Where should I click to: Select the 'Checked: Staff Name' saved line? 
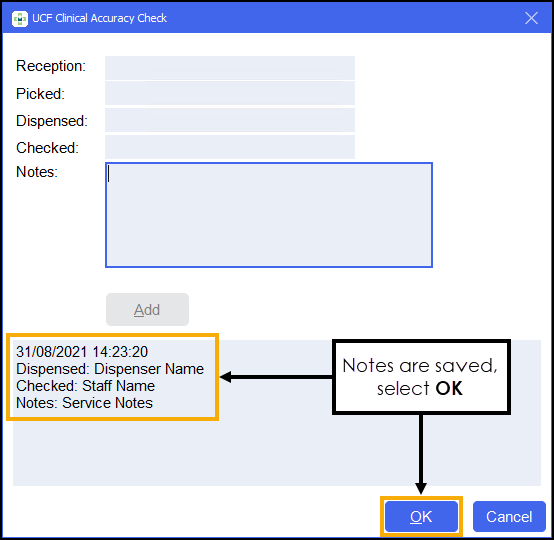[86, 386]
